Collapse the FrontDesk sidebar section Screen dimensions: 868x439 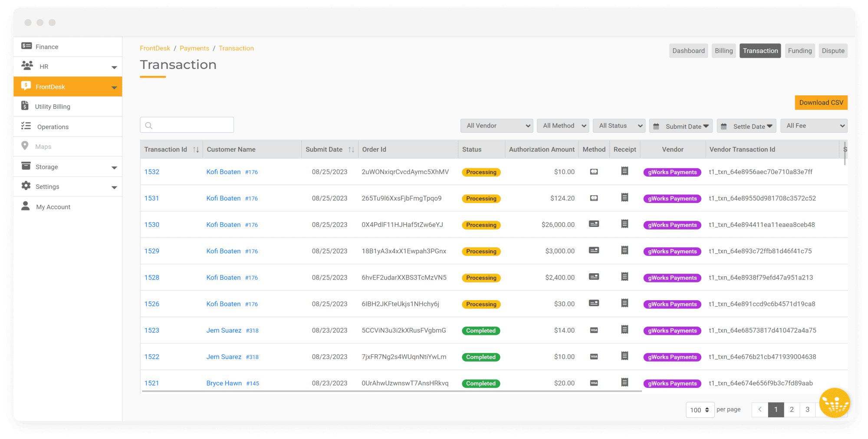click(x=115, y=86)
